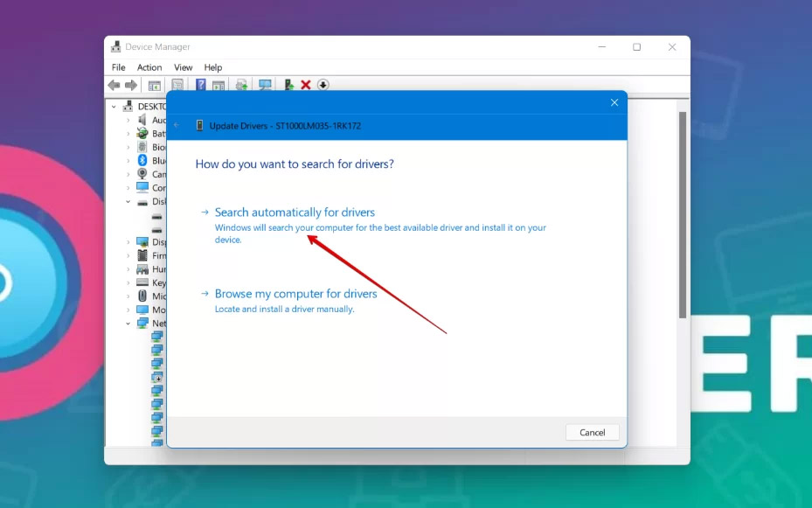Collapse the Disk drives category chevron
The width and height of the screenshot is (812, 508).
128,201
